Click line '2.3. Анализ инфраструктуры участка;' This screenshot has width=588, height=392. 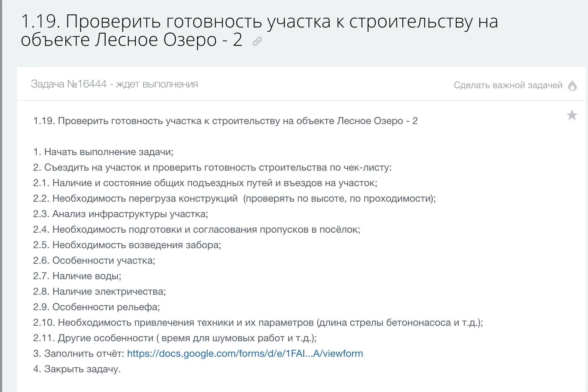coord(121,214)
